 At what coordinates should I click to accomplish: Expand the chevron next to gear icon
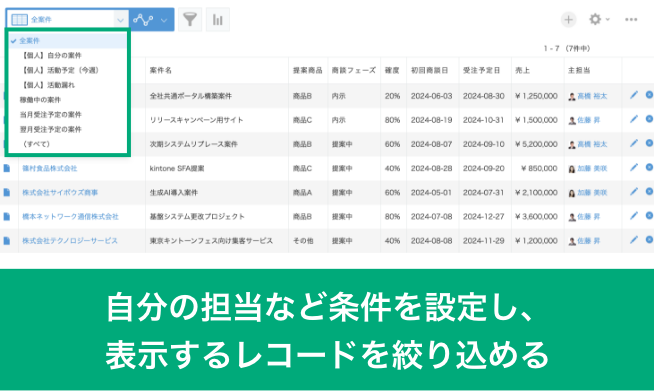coord(608,19)
